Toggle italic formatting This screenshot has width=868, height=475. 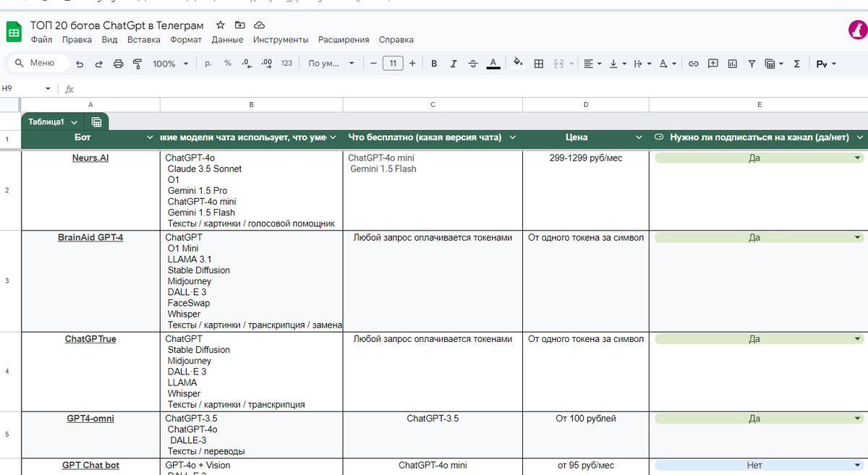point(454,64)
